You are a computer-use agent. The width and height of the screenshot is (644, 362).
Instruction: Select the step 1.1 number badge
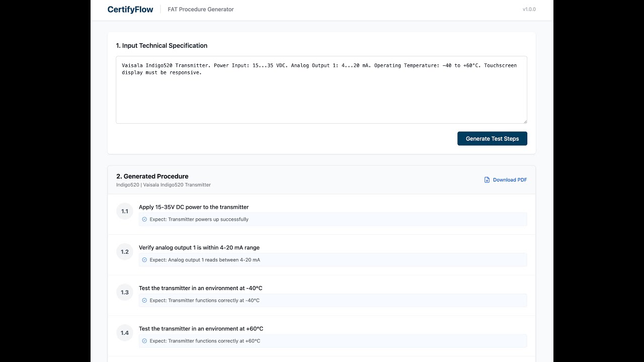point(125,211)
